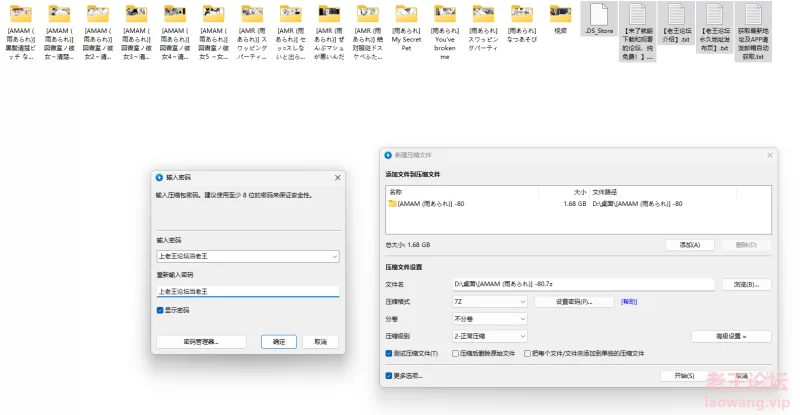
Task: Select the [AMAM (雨あられ)] -80 folder row
Action: 430,203
